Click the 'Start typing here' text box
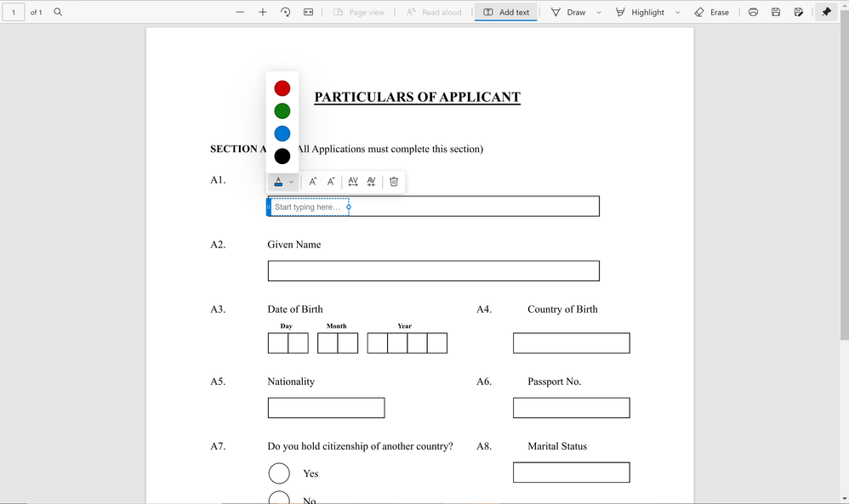Viewport: 849px width, 504px height. (x=309, y=207)
